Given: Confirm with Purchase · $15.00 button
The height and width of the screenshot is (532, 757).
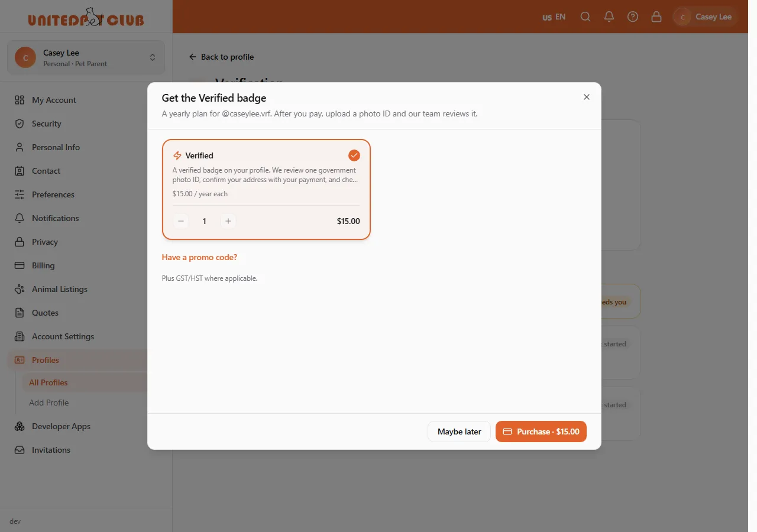Looking at the screenshot, I should [x=541, y=432].
